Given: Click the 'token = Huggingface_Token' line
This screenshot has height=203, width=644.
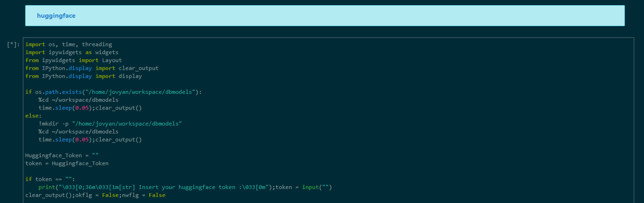Looking at the screenshot, I should [x=67, y=164].
